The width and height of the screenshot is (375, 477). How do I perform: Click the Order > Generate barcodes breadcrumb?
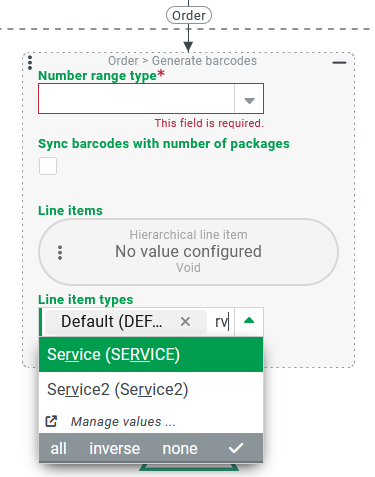click(x=182, y=61)
